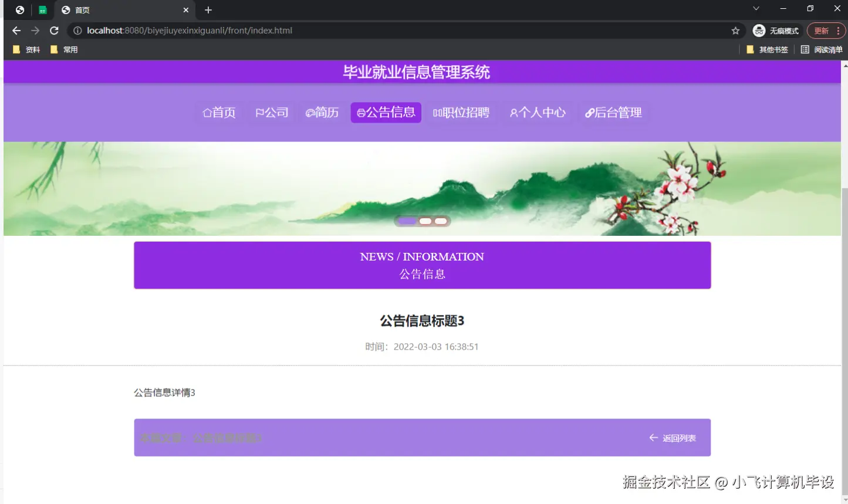848x504 pixels.
Task: Open a new browser tab with plus
Action: pos(208,10)
